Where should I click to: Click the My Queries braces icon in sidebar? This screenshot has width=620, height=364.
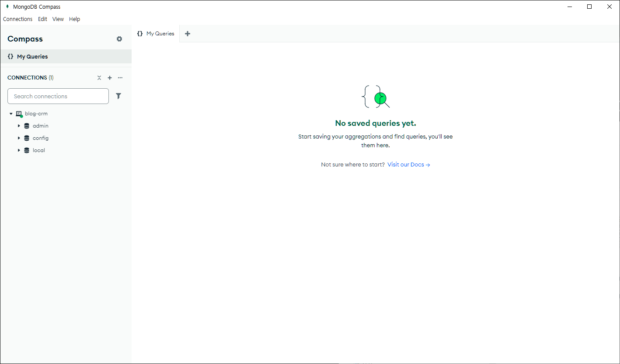10,56
